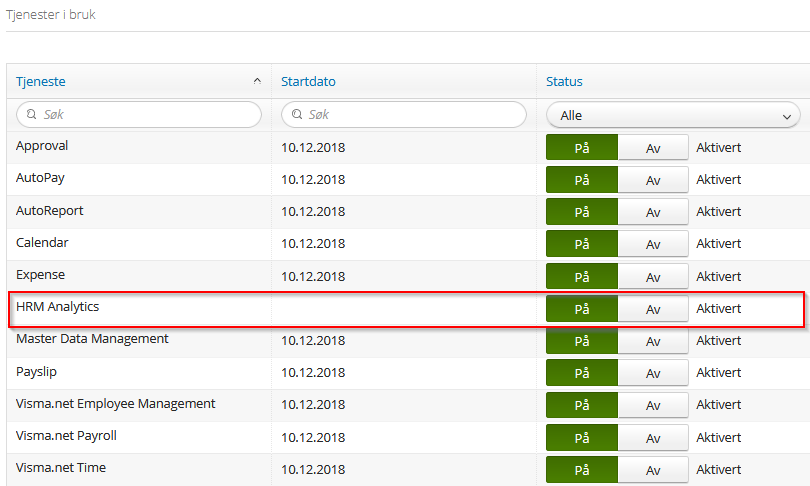The height and width of the screenshot is (486, 810).
Task: Switch Approval to Av
Action: tap(653, 148)
